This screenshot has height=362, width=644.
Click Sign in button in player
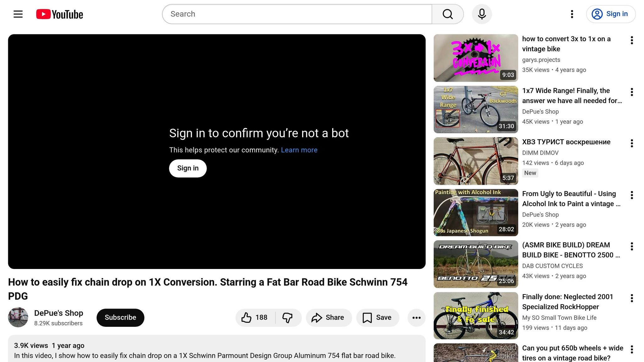click(188, 168)
